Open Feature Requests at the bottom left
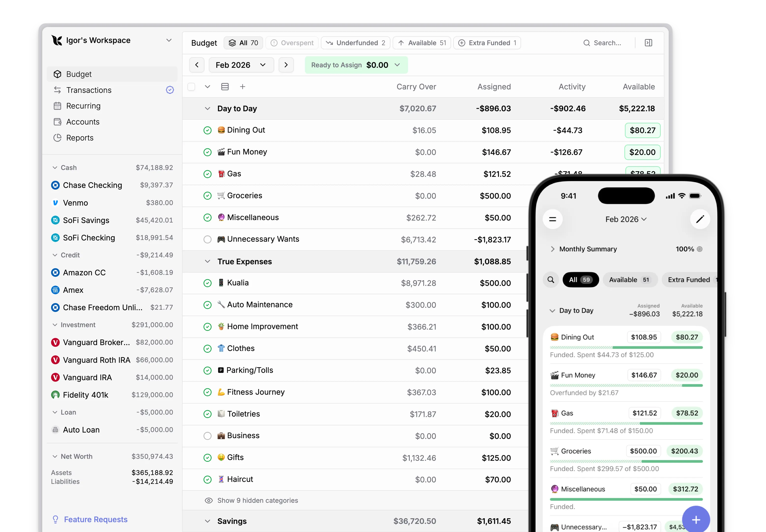Image resolution: width=766 pixels, height=532 pixels. [95, 519]
